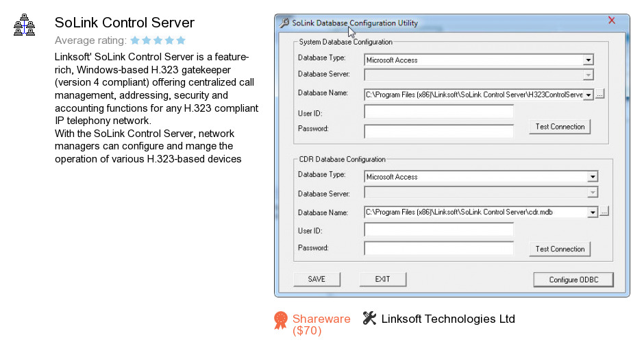Click the wrench icon in dialog title bar

coord(284,23)
